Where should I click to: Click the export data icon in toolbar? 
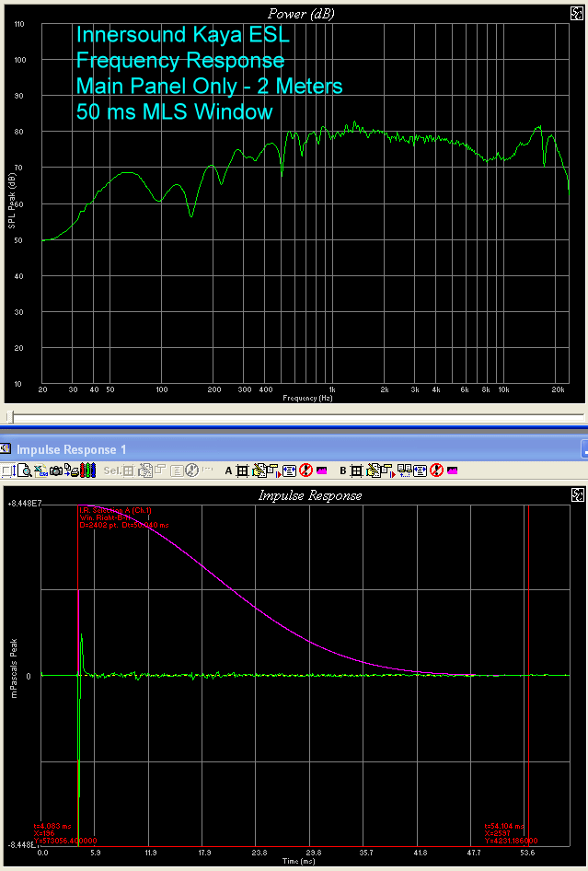[x=40, y=470]
